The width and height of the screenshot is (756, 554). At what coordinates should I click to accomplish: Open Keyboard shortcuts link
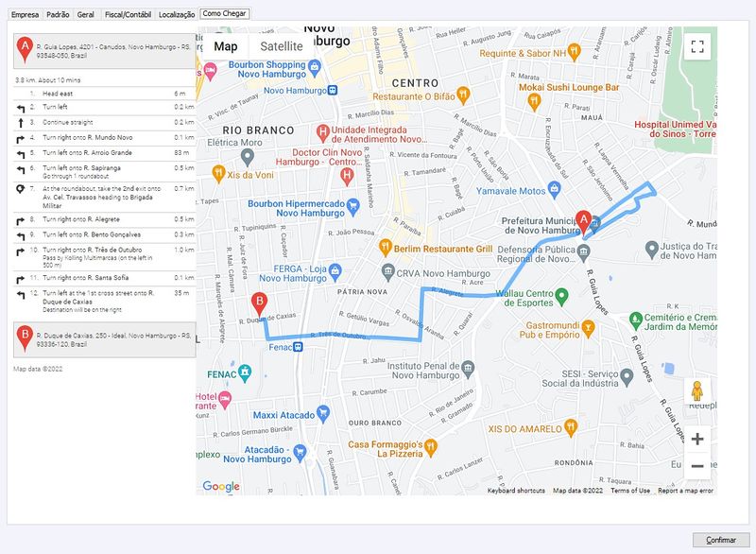(516, 491)
